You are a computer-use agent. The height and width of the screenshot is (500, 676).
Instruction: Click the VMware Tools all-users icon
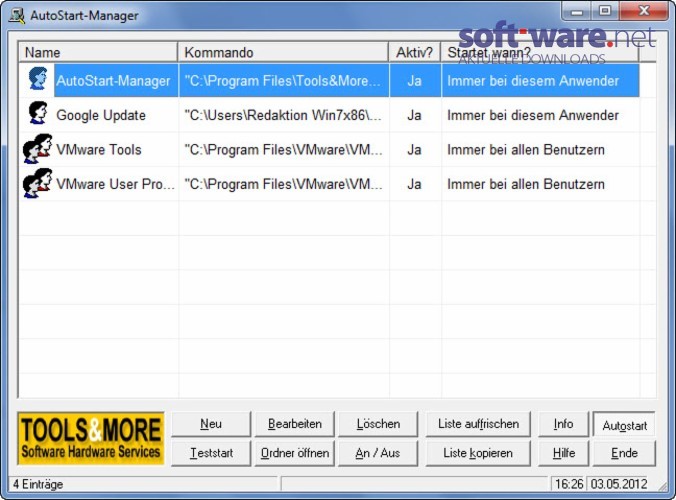click(38, 149)
